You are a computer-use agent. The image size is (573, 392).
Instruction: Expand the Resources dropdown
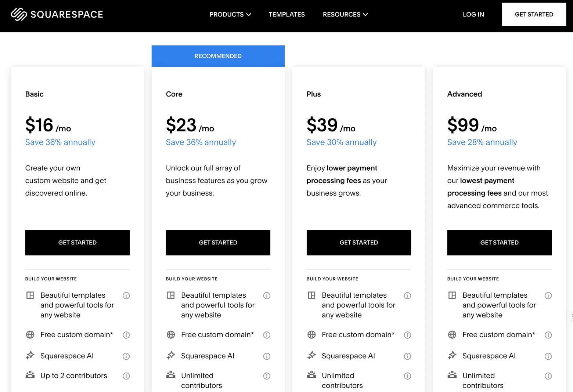pos(345,14)
